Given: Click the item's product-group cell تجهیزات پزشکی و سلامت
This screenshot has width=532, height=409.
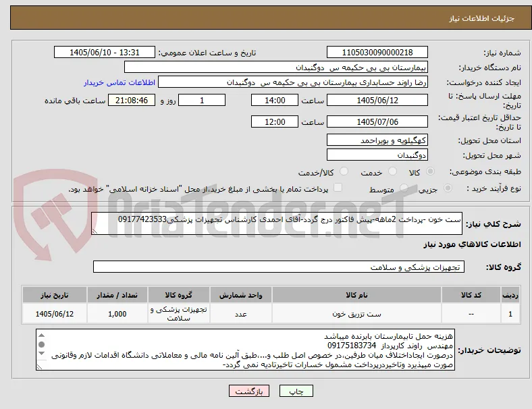Looking at the screenshot, I should click(x=178, y=314).
